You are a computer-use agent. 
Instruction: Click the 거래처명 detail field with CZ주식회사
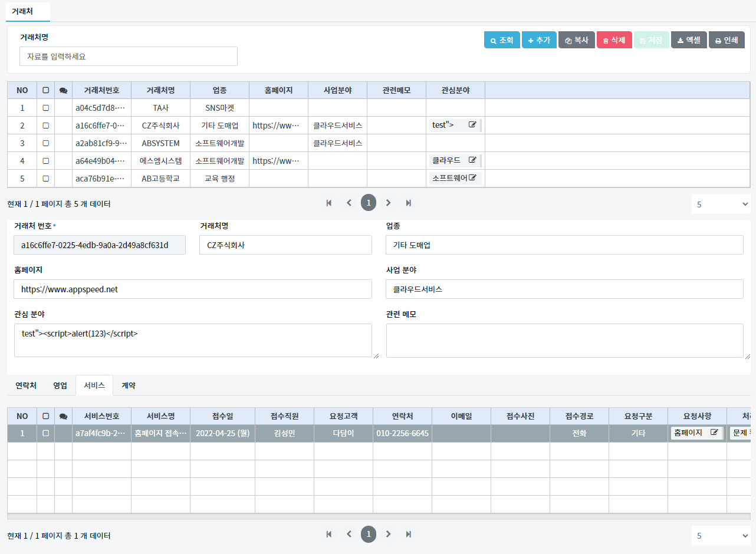click(286, 245)
